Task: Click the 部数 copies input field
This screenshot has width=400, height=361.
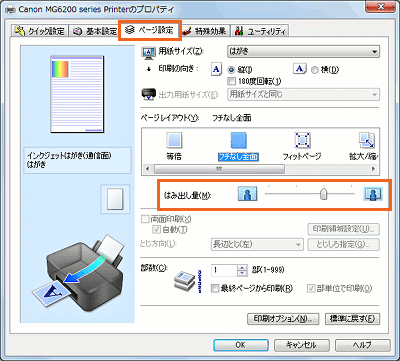Action: pyautogui.click(x=224, y=270)
